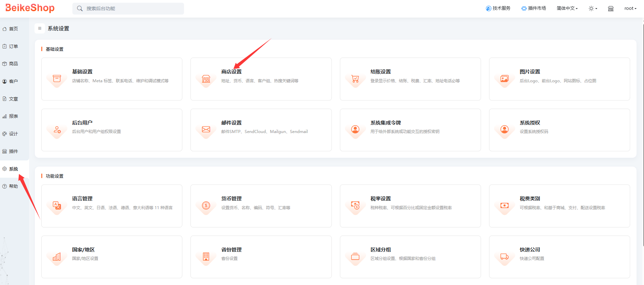Open 订单 in the left sidebar
The image size is (644, 285).
13,46
